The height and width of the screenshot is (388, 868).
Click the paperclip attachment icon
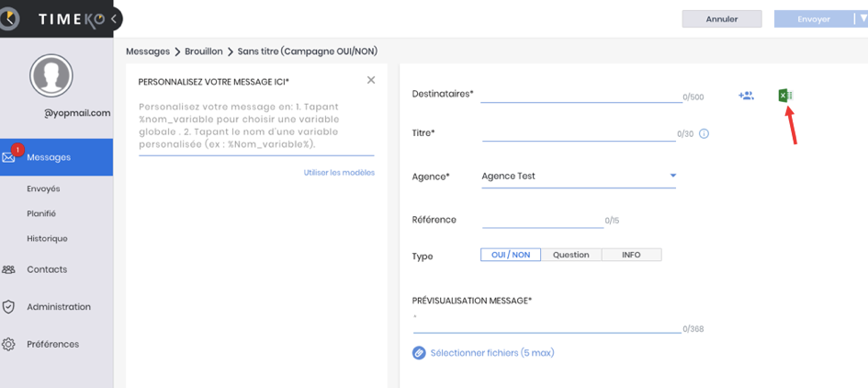[419, 352]
